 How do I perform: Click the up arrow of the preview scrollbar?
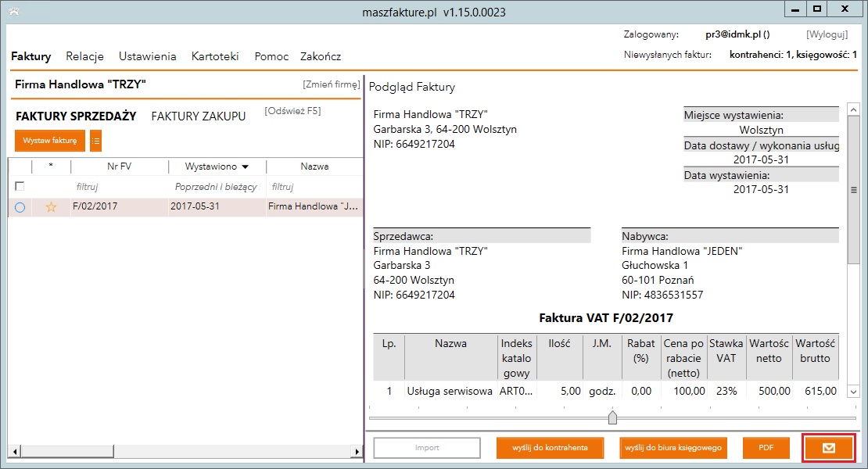(853, 109)
